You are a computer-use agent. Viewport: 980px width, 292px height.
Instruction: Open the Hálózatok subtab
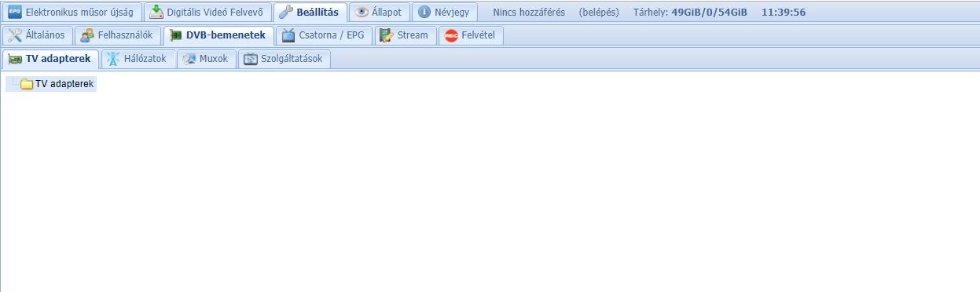click(138, 59)
